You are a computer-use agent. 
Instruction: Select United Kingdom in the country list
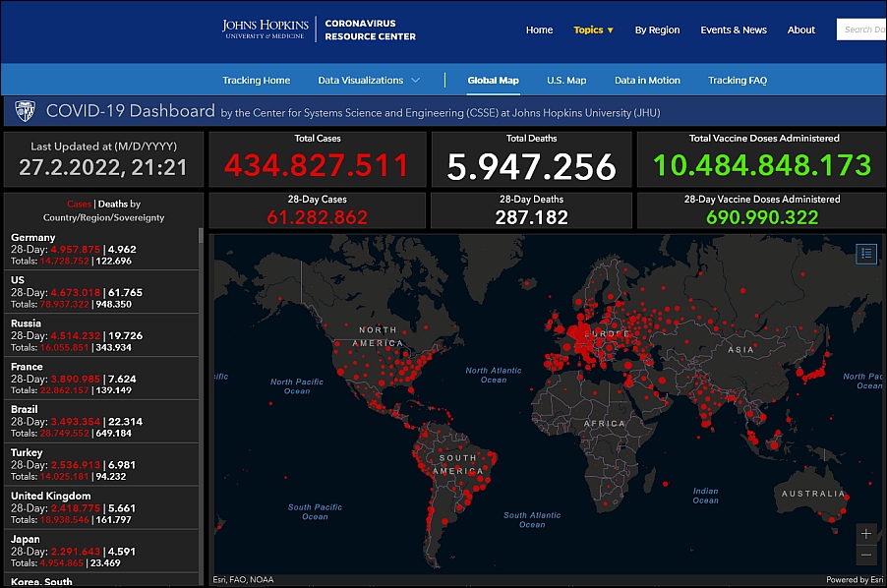(x=101, y=507)
